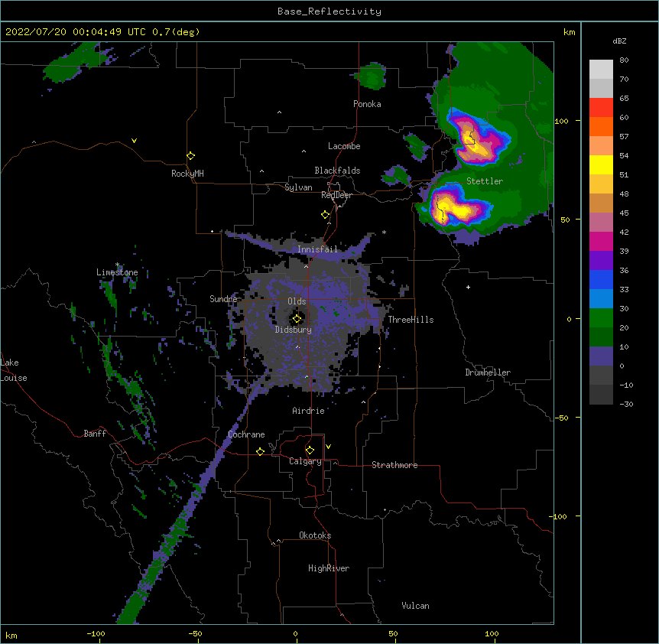Screen dimensions: 659x644
Task: Click the white plus marker north of Drumheller
Action: coord(468,287)
